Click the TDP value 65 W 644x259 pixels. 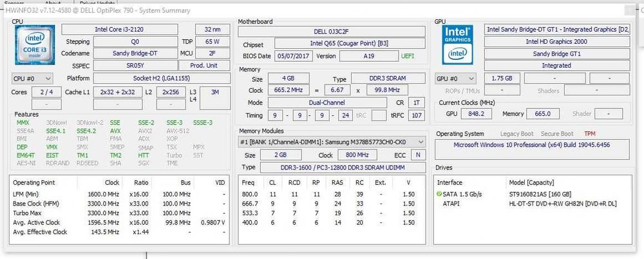213,41
